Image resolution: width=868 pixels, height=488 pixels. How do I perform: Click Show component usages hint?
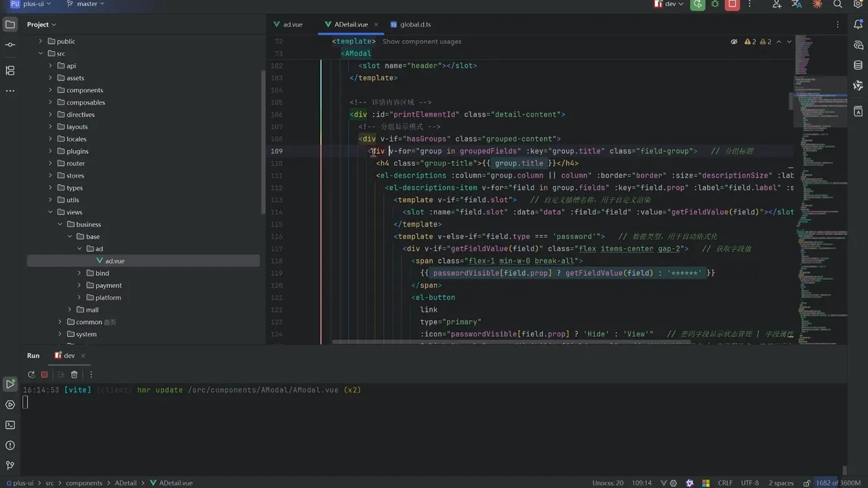[x=422, y=41]
